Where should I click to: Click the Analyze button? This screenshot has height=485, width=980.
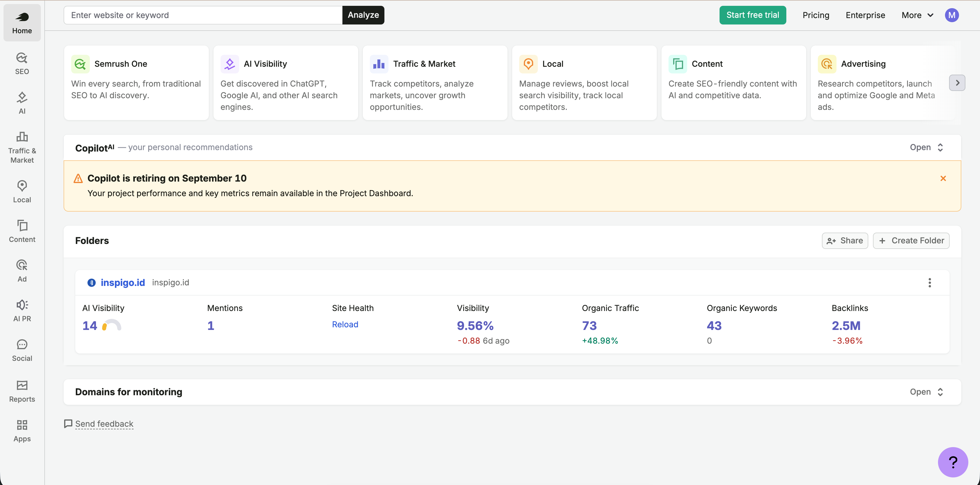pos(363,15)
